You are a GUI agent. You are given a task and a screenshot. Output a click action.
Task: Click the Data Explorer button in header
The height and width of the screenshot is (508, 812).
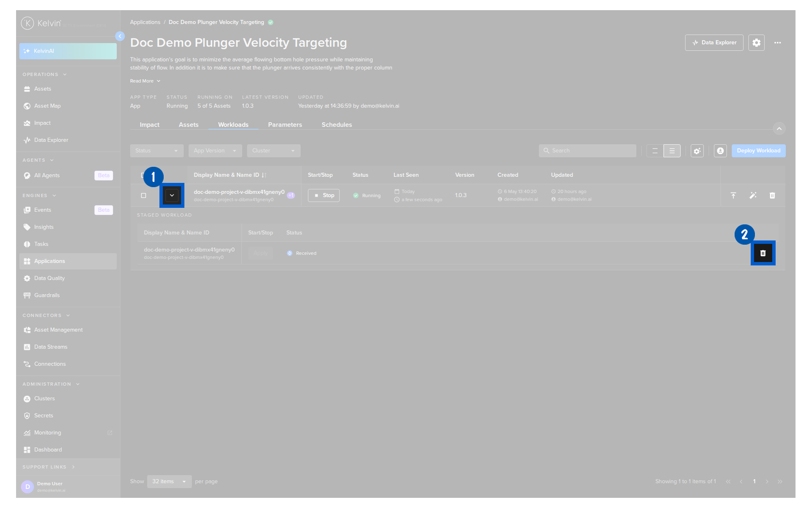click(714, 43)
